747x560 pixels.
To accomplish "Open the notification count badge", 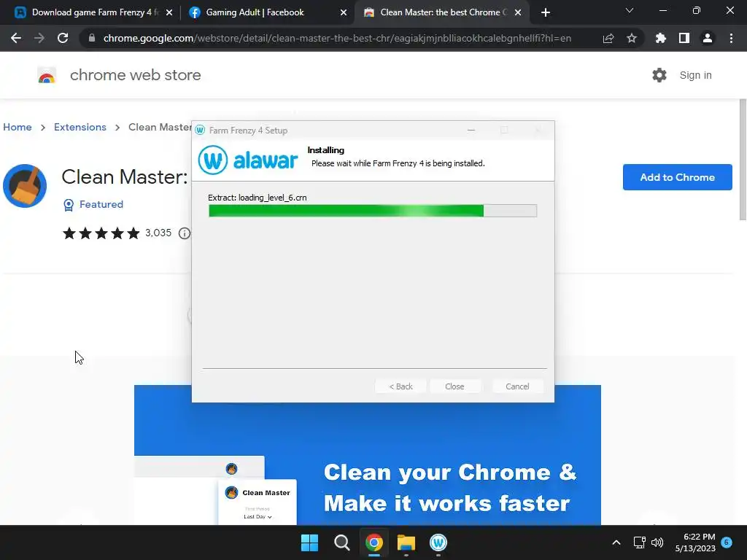I will coord(727,542).
